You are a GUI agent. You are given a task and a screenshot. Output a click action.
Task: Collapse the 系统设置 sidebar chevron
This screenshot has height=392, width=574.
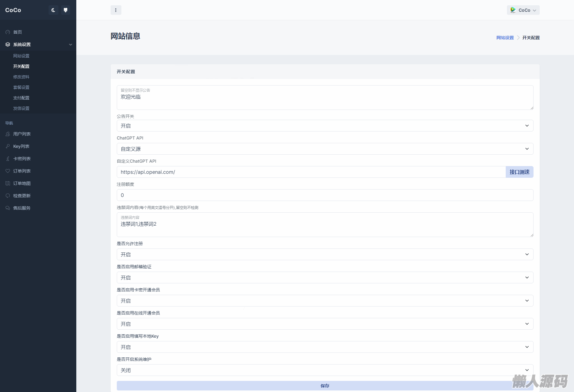70,44
